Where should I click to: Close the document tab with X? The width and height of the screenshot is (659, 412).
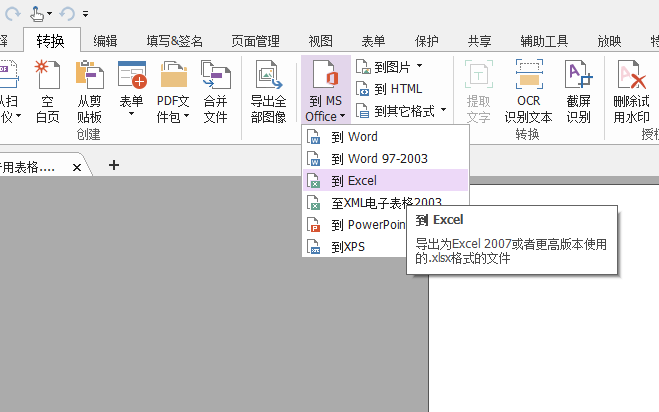77,168
